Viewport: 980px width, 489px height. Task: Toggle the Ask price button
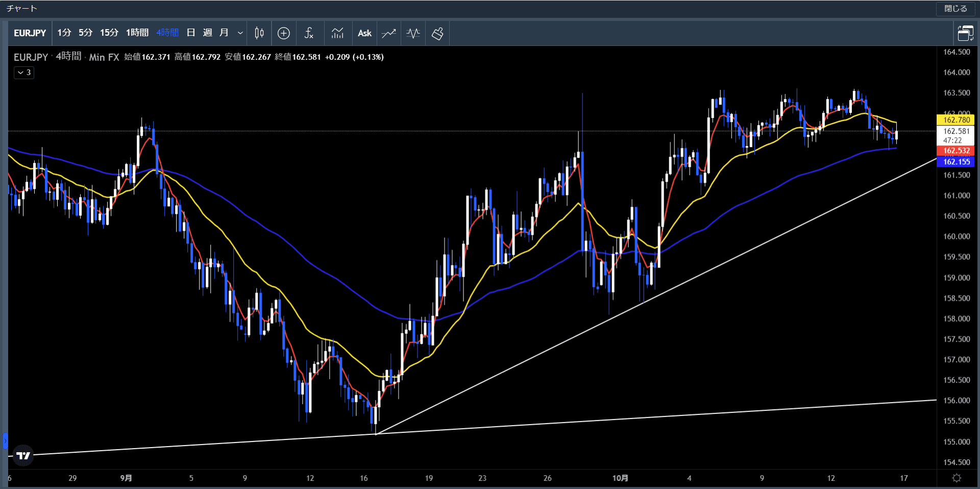(x=364, y=33)
